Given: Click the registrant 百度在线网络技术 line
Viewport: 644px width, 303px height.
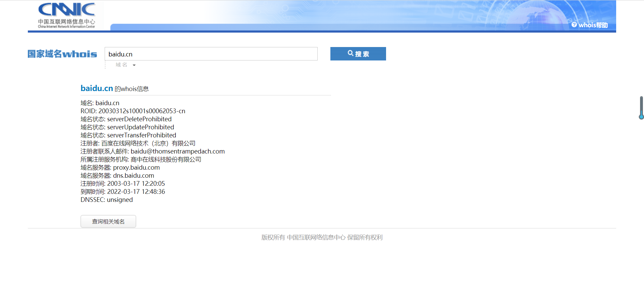Looking at the screenshot, I should point(138,143).
